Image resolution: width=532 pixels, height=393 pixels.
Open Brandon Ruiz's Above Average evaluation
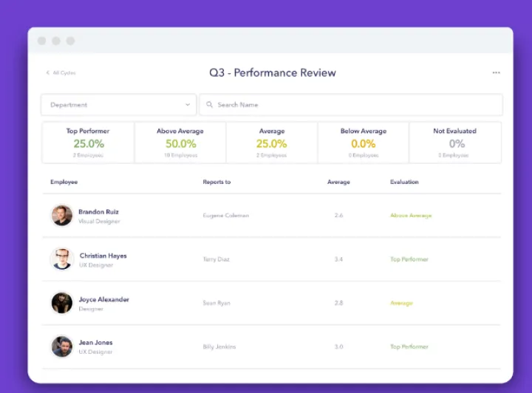click(411, 216)
